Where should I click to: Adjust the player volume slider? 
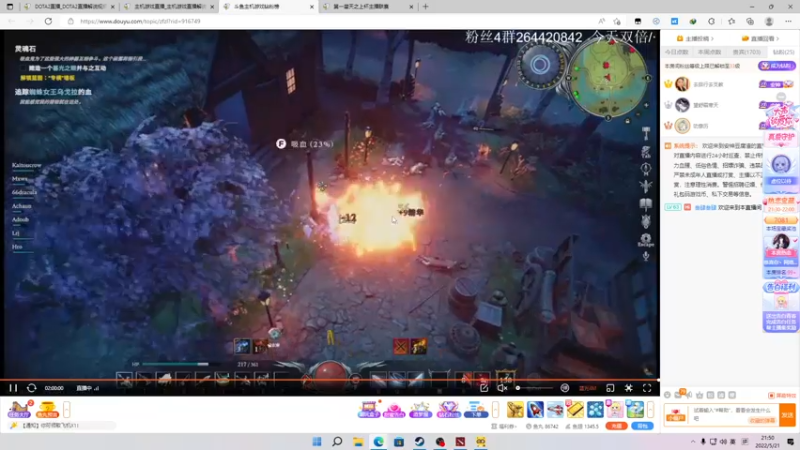[x=533, y=388]
